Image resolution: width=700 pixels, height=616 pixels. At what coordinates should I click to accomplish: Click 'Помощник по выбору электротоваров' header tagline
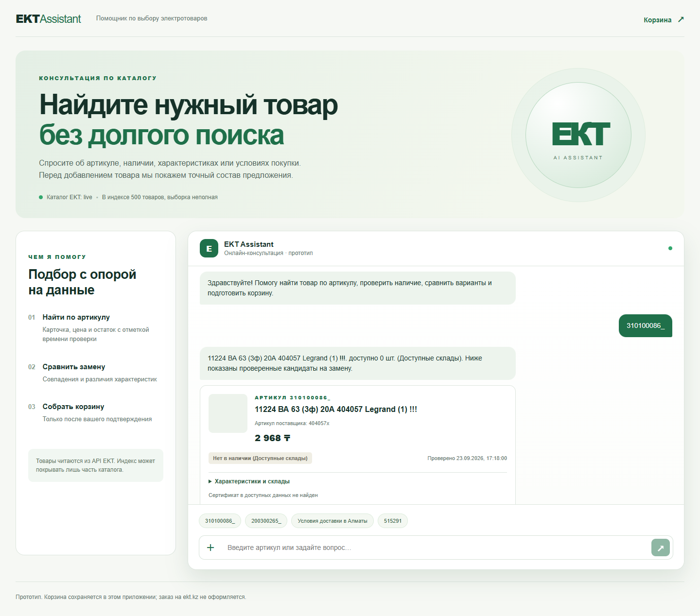(x=152, y=18)
